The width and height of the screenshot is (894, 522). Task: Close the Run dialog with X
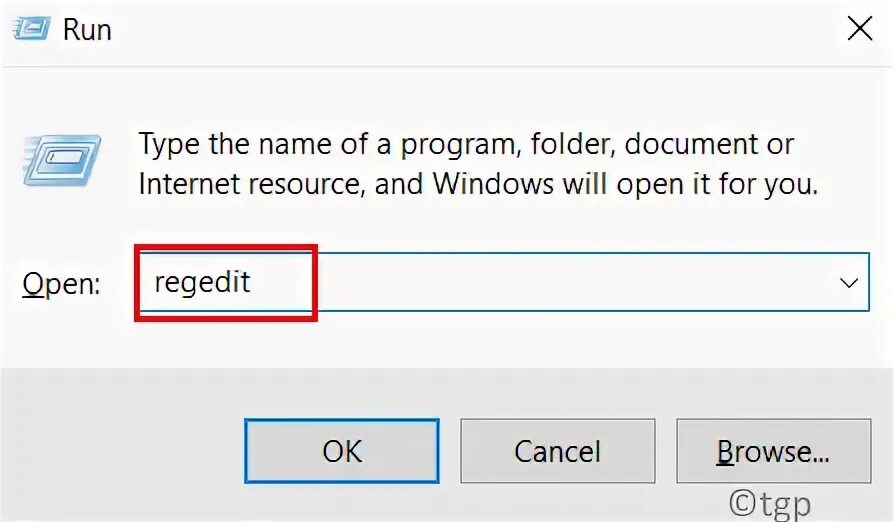[x=859, y=28]
